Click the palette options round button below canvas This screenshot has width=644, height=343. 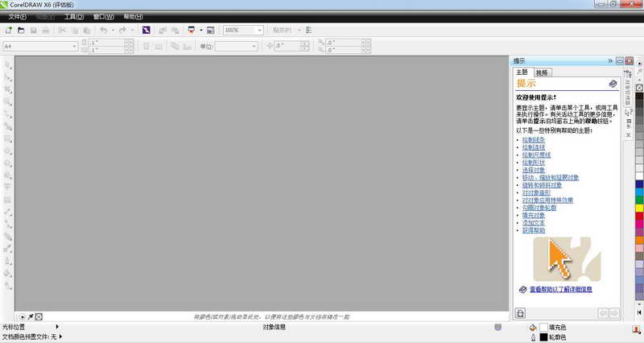click(23, 316)
